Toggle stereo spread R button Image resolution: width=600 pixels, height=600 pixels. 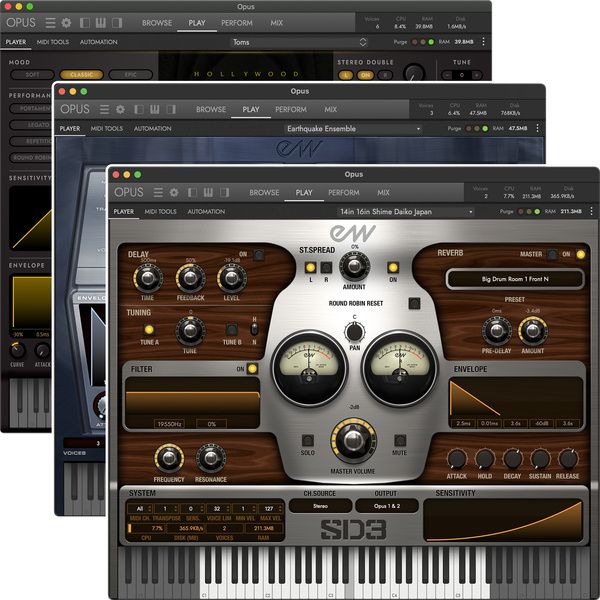click(326, 267)
